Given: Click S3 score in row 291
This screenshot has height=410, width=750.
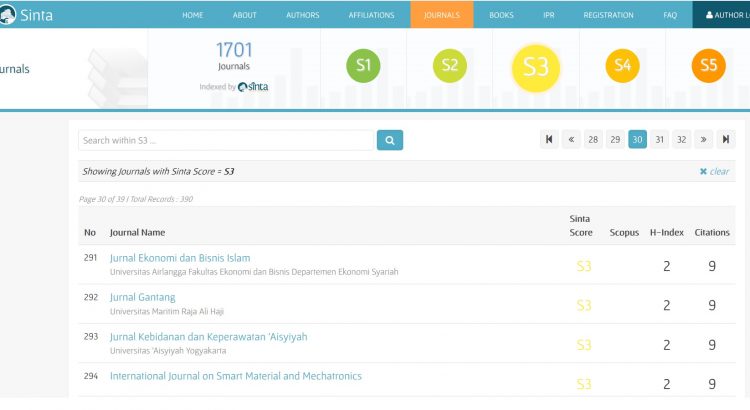Looking at the screenshot, I should point(584,266).
